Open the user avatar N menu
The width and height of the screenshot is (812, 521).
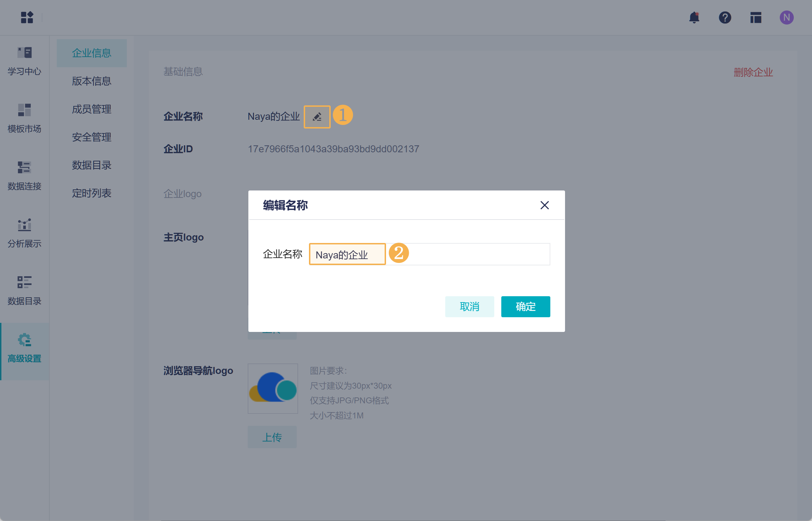point(786,18)
